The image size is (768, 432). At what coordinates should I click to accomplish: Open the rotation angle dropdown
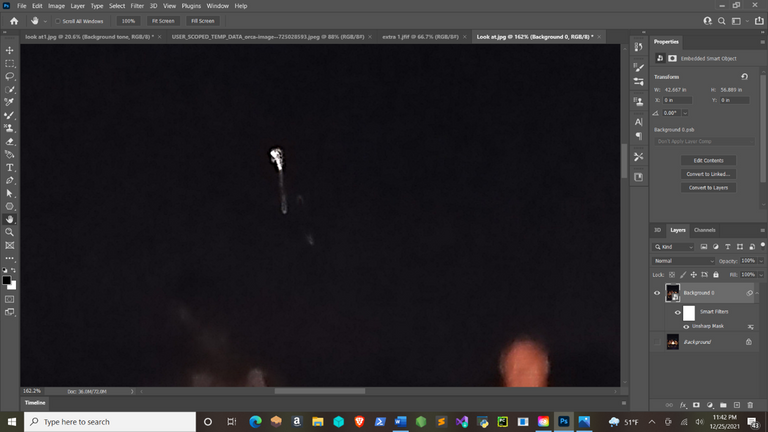pyautogui.click(x=685, y=113)
